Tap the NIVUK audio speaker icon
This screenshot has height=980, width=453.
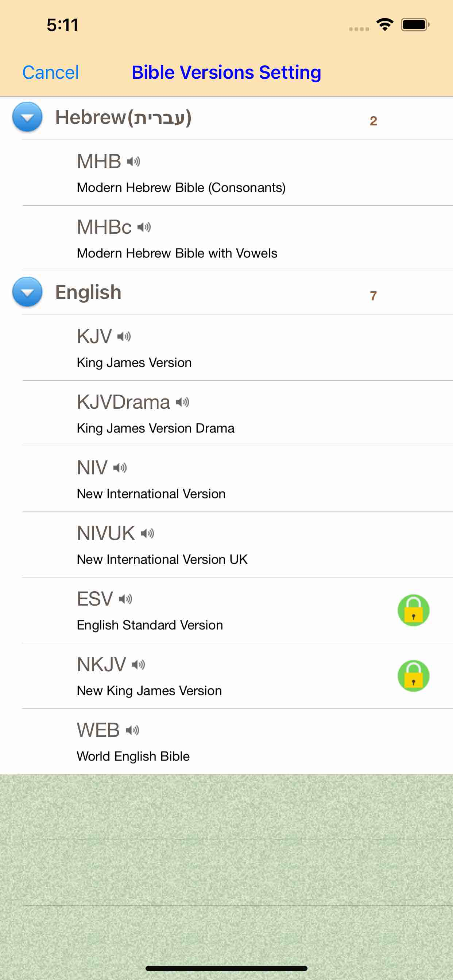147,533
